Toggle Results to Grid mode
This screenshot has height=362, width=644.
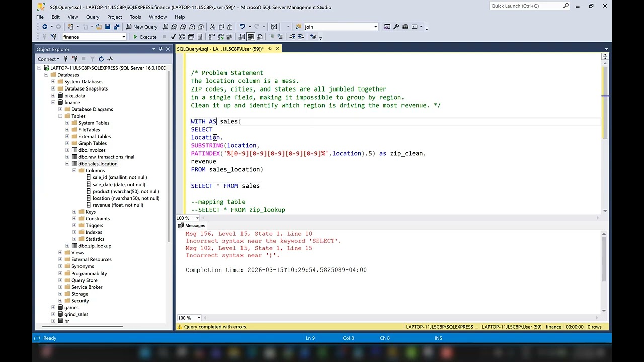[x=250, y=37]
